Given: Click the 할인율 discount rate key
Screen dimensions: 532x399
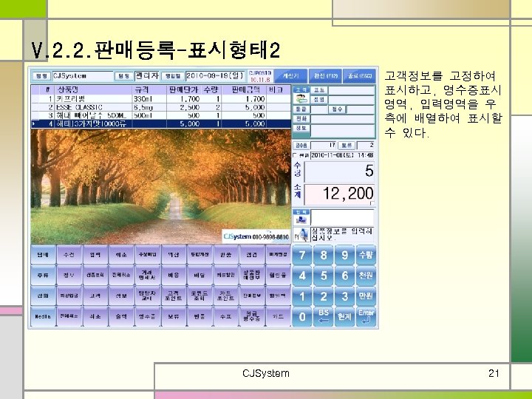Looking at the screenshot, I should [x=278, y=275].
